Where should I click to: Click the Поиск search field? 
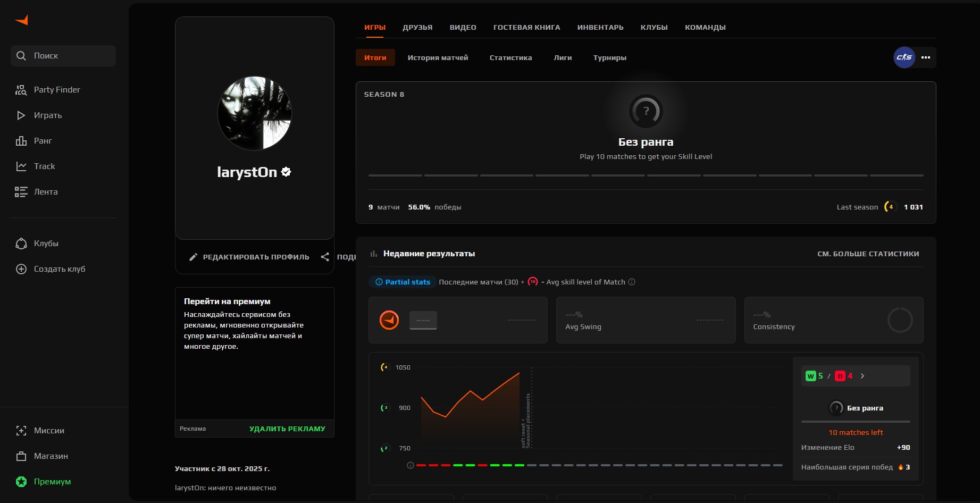coord(63,56)
